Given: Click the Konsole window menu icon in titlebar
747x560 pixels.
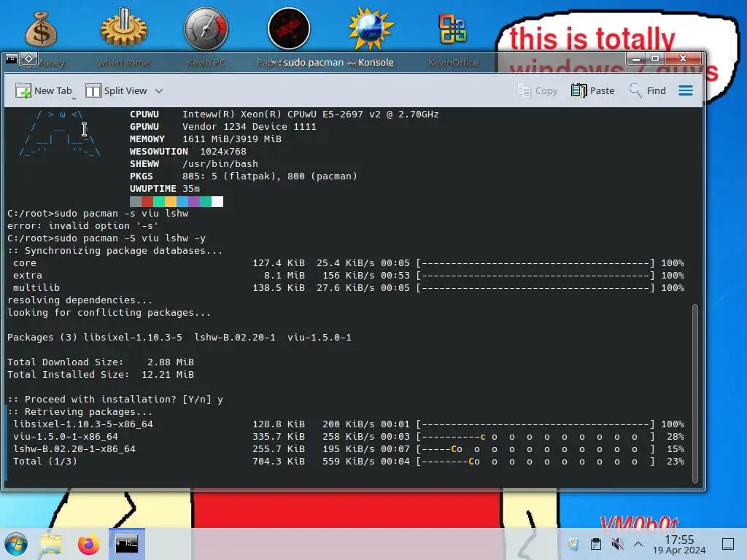Looking at the screenshot, I should point(12,59).
